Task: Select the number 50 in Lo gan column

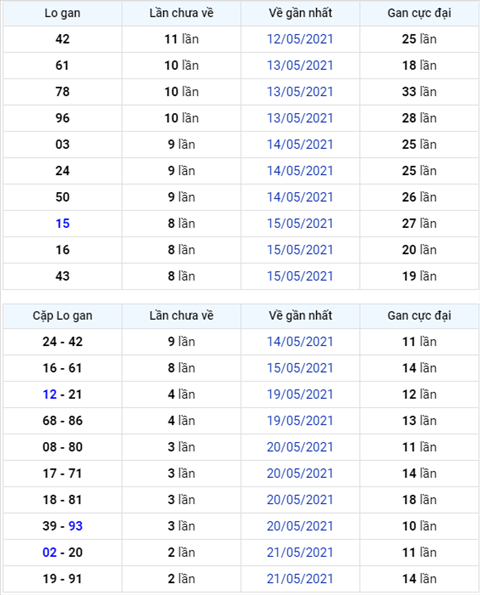Action: coord(63,197)
